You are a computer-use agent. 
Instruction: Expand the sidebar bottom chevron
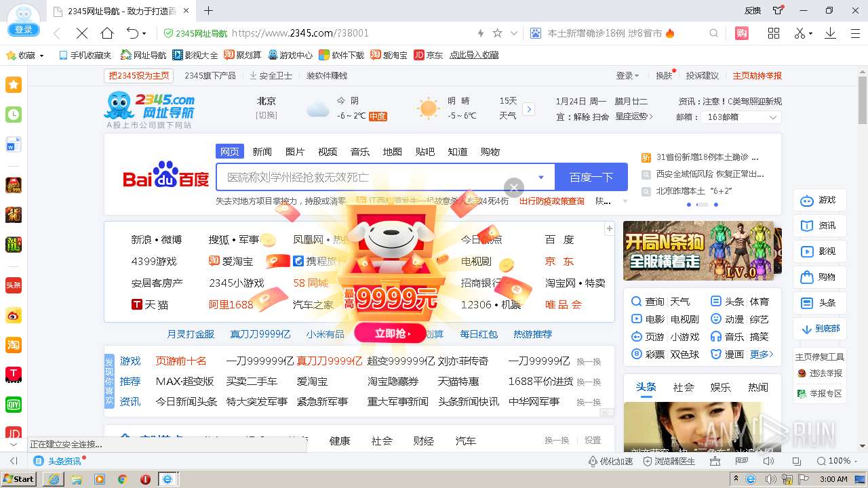(14, 444)
